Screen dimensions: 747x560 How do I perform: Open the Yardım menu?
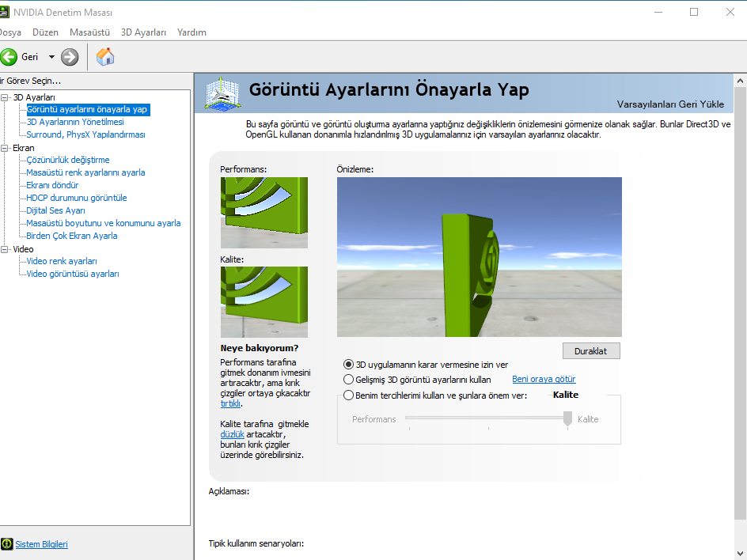[191, 32]
